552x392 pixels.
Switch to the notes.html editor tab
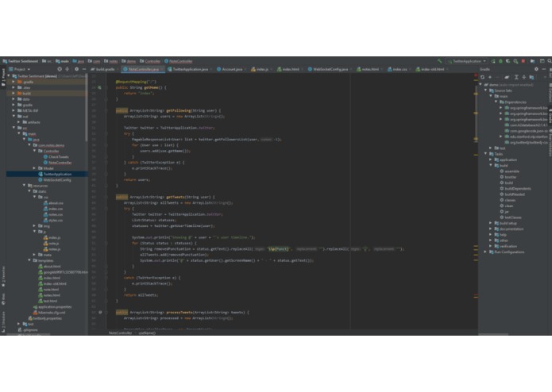369,69
